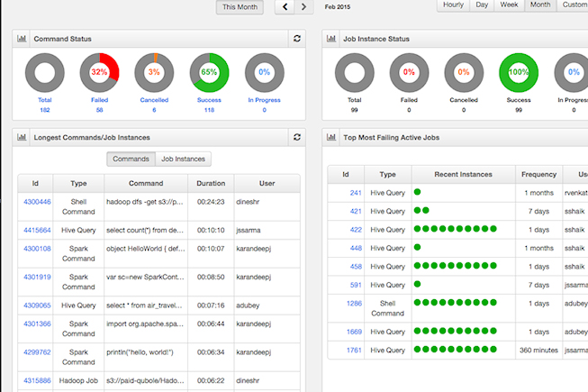The height and width of the screenshot is (392, 588).
Task: Set time range to Week
Action: [509, 5]
